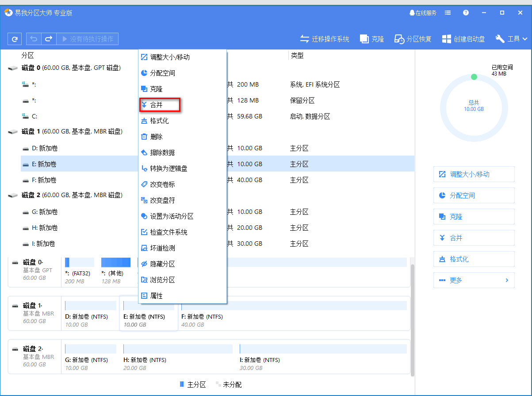Viewport: 532px width, 396px height.
Task: Click the Clone (克隆) toolbar icon
Action: click(x=371, y=39)
